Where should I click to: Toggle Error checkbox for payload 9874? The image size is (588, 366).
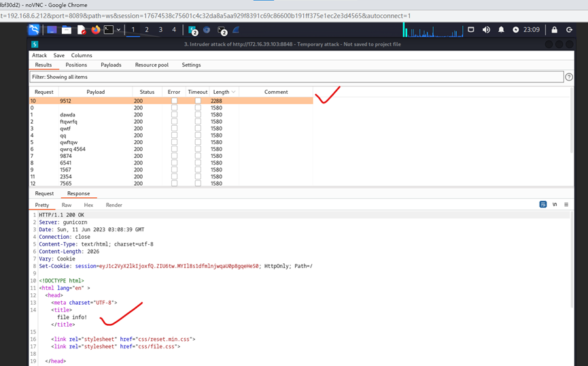(174, 156)
